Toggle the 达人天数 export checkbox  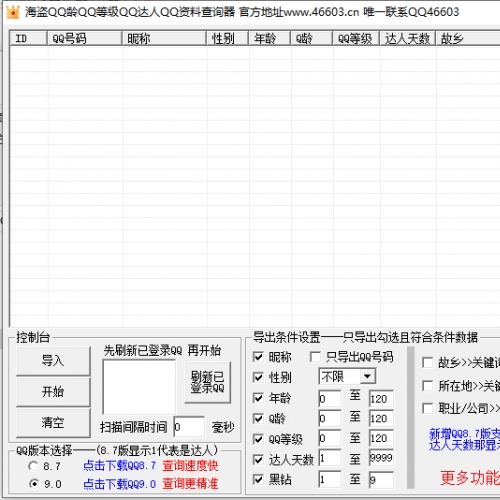pos(258,460)
